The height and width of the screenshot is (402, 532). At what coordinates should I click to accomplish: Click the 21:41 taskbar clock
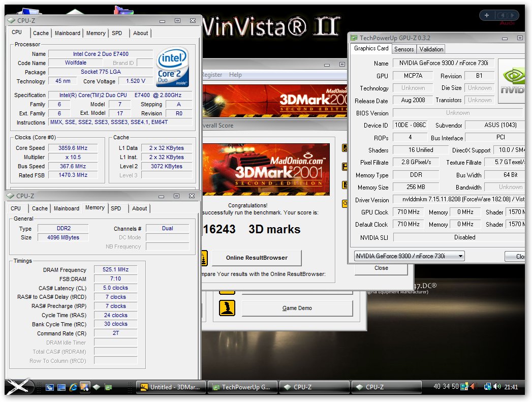coord(511,387)
